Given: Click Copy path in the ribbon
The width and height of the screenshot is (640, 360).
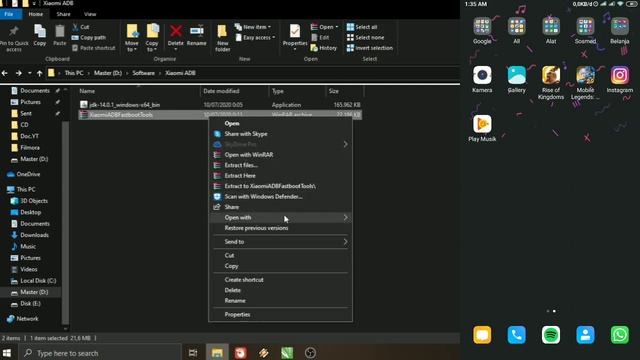Looking at the screenshot, I should [x=89, y=38].
